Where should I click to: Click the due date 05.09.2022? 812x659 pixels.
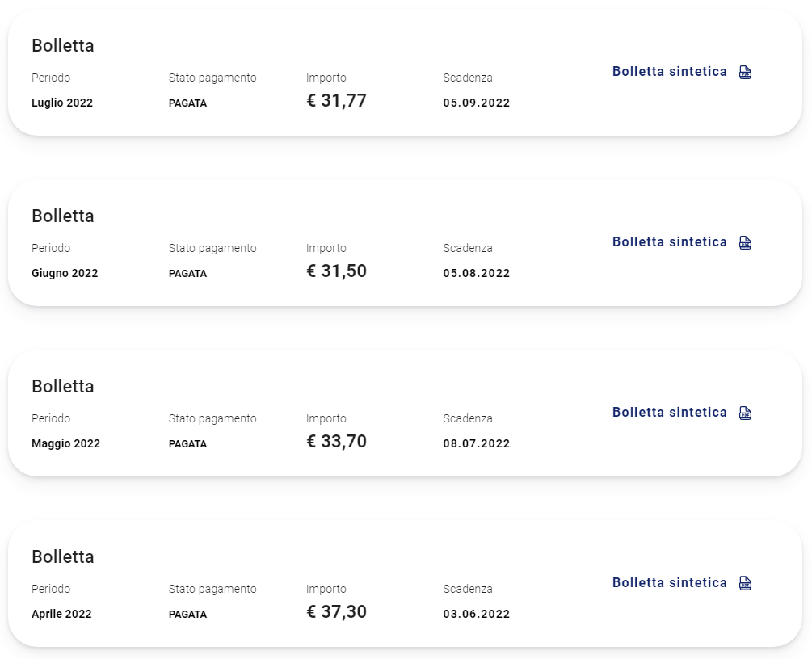pyautogui.click(x=477, y=103)
